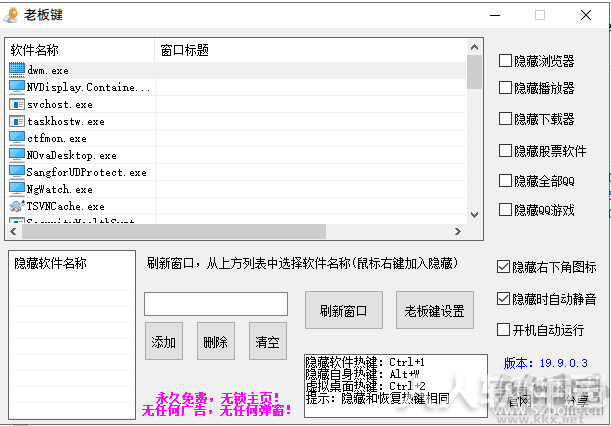Close the 老板键 window
This screenshot has height=426, width=611.
coord(586,15)
